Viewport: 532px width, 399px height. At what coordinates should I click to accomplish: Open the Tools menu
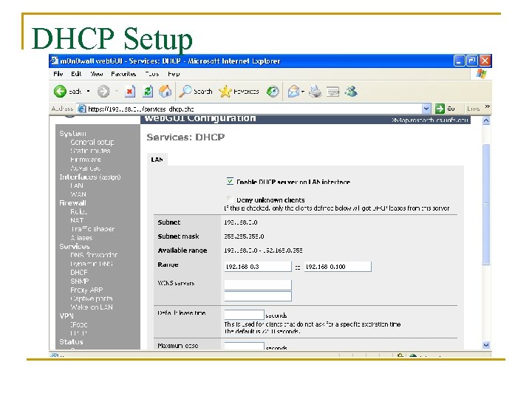tap(152, 74)
